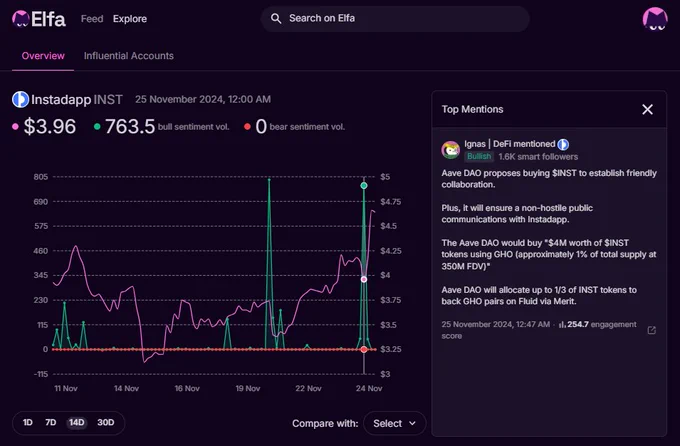Click the -115 volume axis label

point(41,374)
